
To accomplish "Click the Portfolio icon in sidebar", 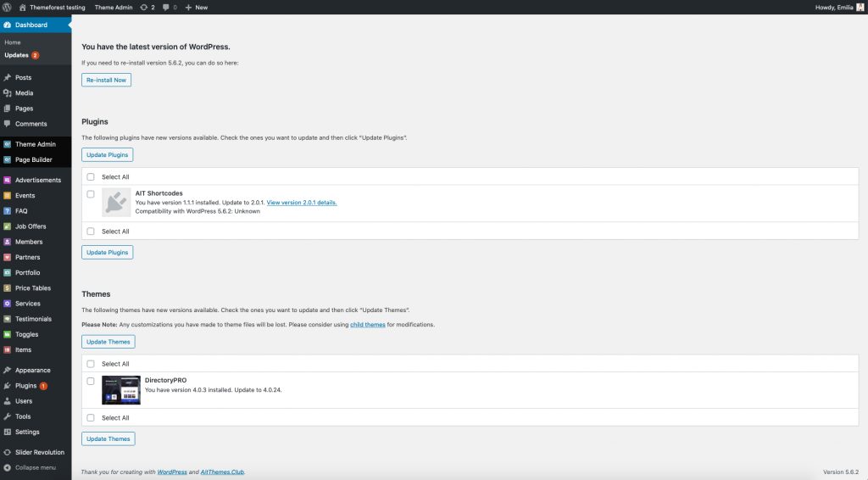I will tap(7, 273).
